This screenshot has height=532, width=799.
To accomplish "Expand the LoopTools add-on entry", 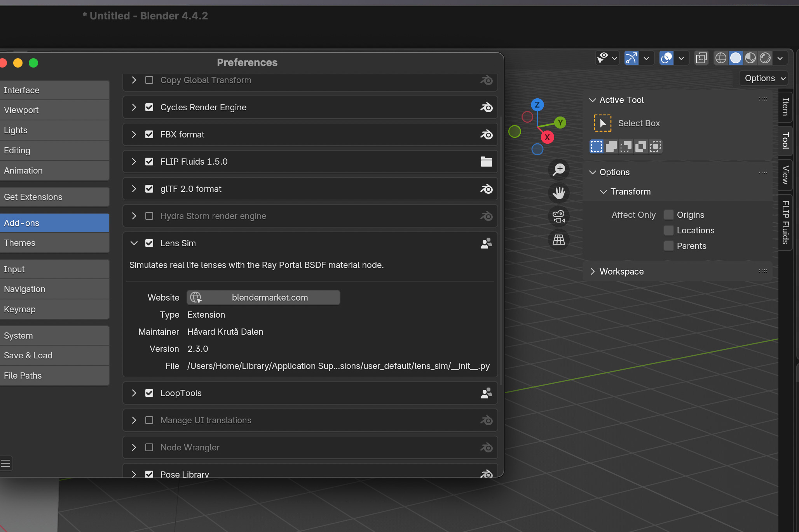I will 134,393.
